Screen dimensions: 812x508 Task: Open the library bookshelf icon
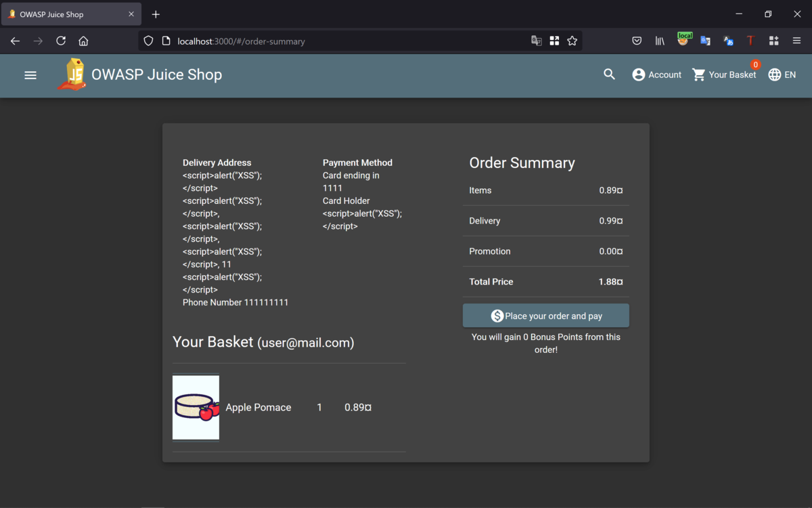click(660, 41)
